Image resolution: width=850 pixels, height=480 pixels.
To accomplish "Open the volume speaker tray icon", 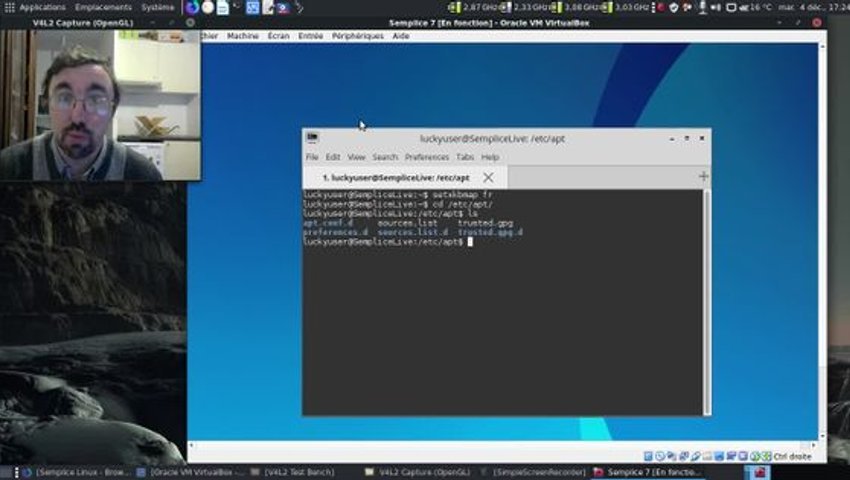I will (x=716, y=7).
